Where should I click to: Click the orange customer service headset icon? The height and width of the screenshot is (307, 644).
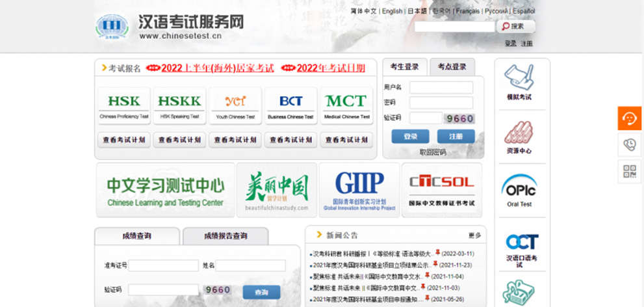tap(629, 118)
